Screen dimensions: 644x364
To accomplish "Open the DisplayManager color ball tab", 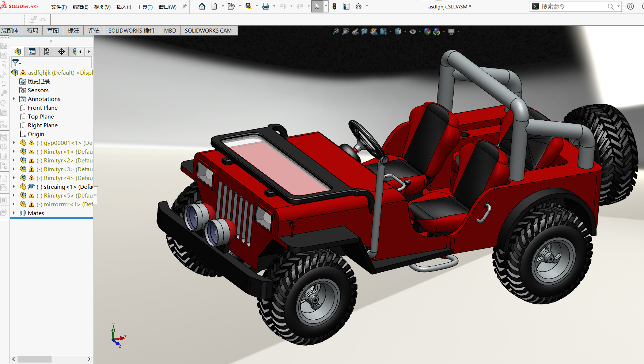I will 74,52.
